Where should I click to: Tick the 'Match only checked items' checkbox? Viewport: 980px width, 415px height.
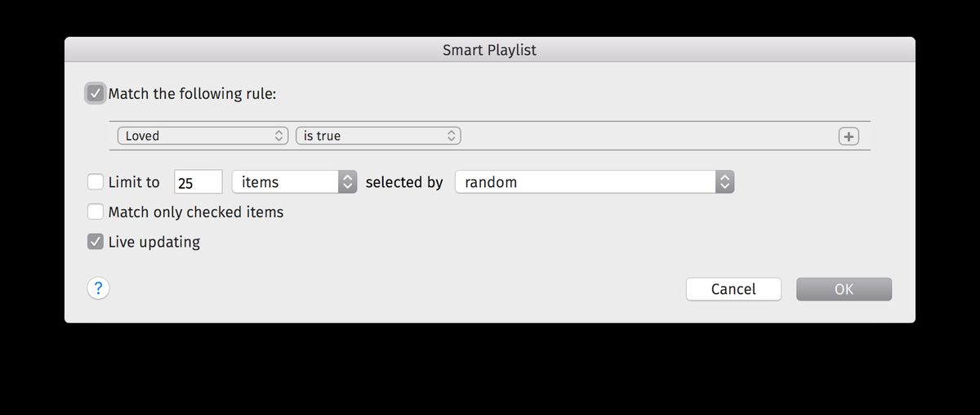(x=96, y=212)
